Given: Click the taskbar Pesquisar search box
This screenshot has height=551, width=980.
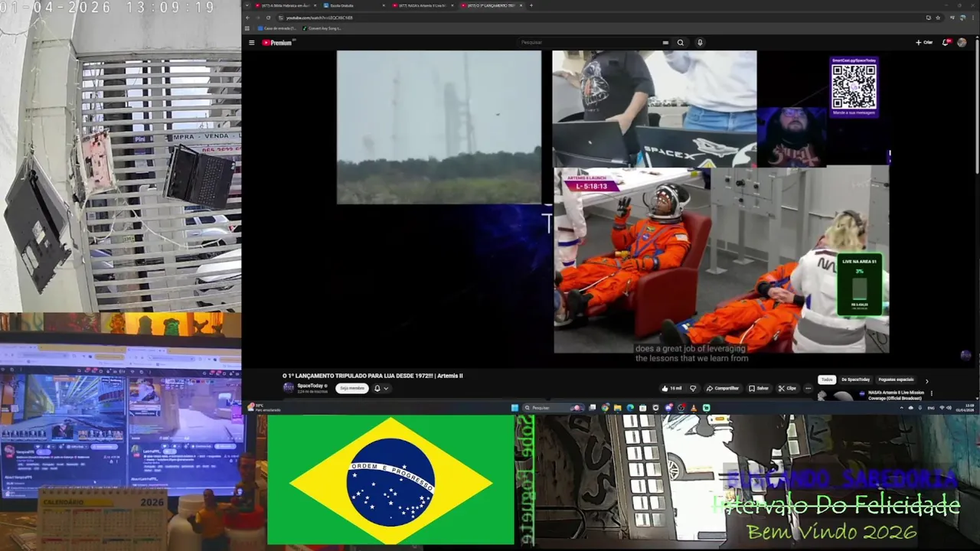Looking at the screenshot, I should (x=553, y=408).
